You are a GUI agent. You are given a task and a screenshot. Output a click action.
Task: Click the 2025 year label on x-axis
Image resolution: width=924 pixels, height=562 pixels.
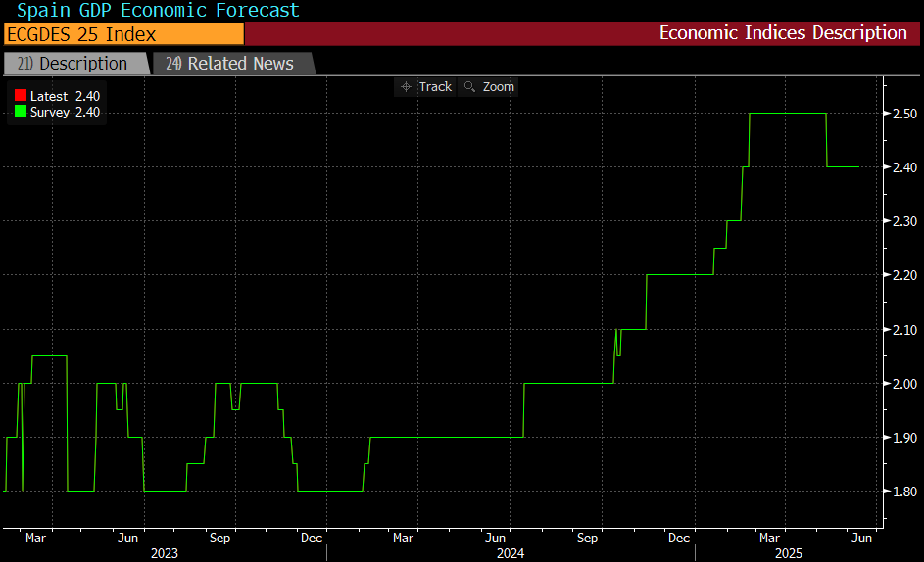point(788,553)
